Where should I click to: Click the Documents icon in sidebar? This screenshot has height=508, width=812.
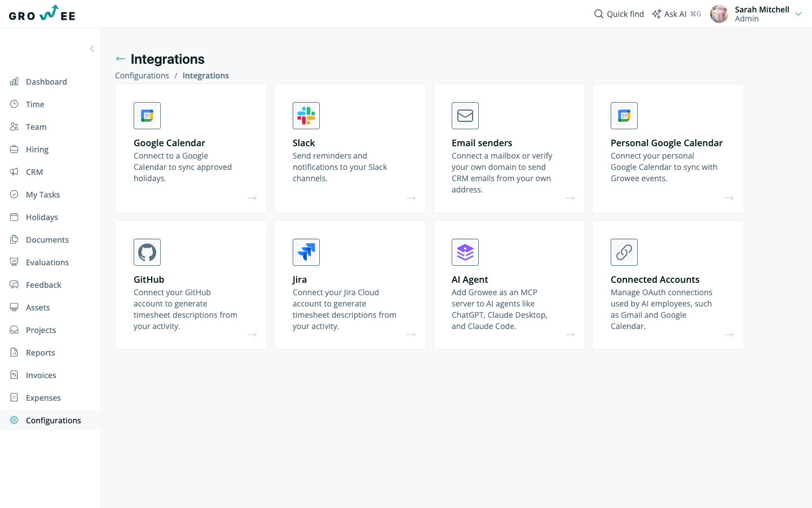click(14, 240)
